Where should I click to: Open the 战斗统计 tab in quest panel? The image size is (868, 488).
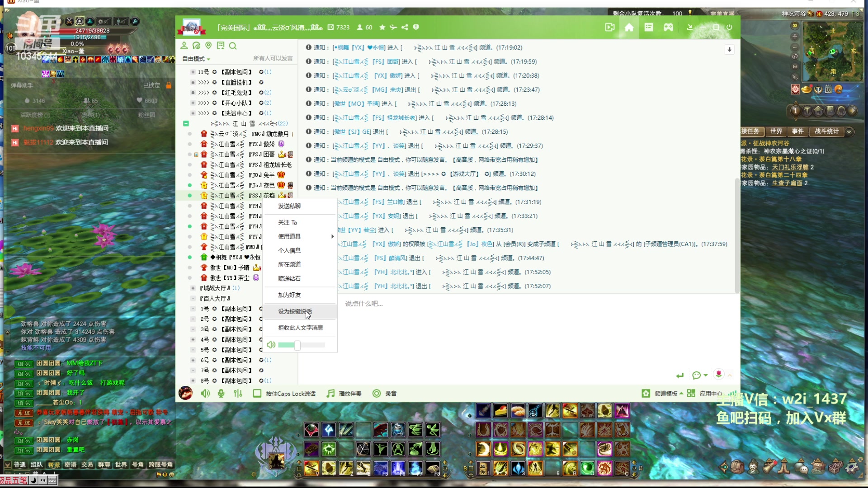pyautogui.click(x=827, y=131)
